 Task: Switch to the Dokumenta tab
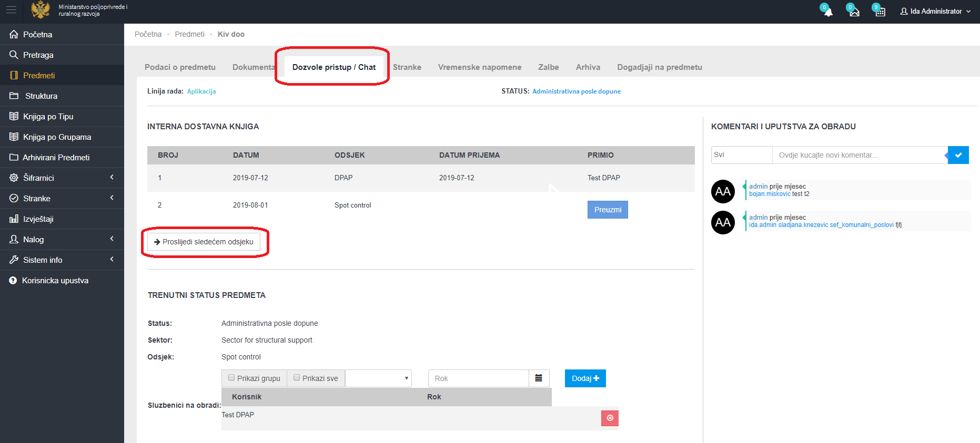253,67
